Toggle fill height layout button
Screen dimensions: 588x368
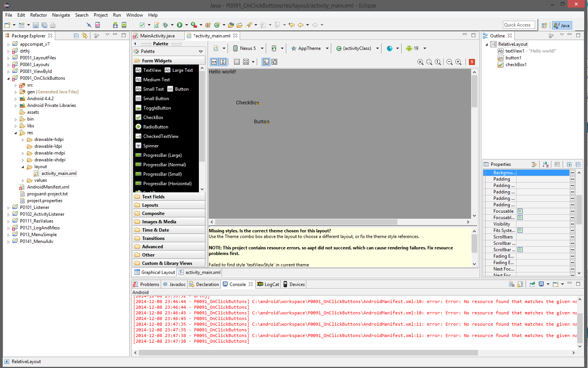coord(223,62)
